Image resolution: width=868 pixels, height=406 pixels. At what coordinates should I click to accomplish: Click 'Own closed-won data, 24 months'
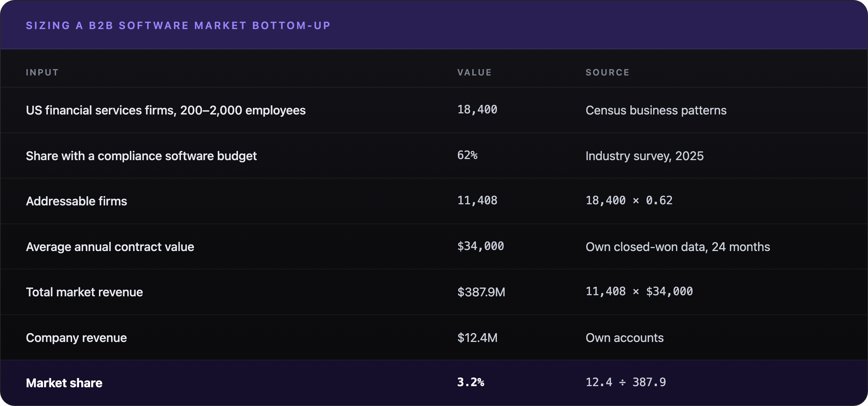[x=678, y=247]
